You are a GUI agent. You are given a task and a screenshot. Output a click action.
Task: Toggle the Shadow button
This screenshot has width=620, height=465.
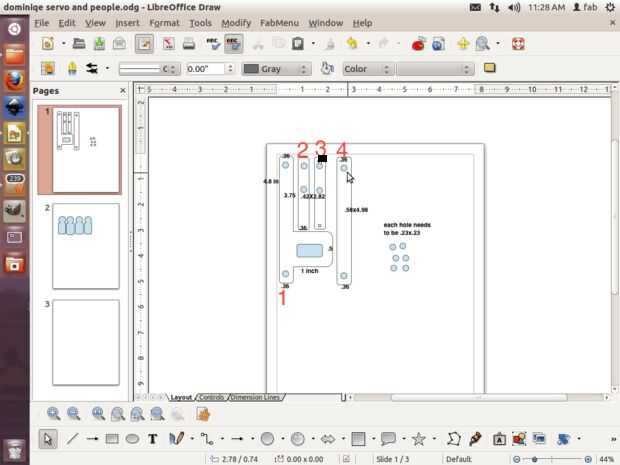coord(490,68)
